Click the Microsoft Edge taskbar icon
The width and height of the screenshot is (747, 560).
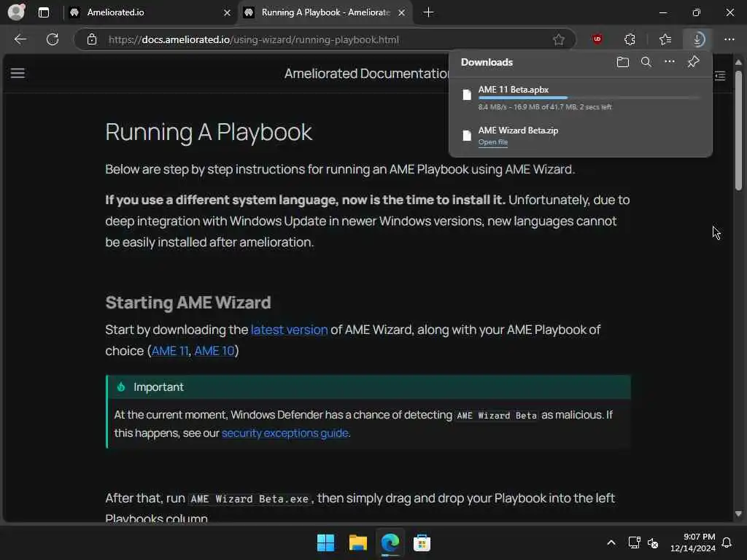pyautogui.click(x=390, y=542)
